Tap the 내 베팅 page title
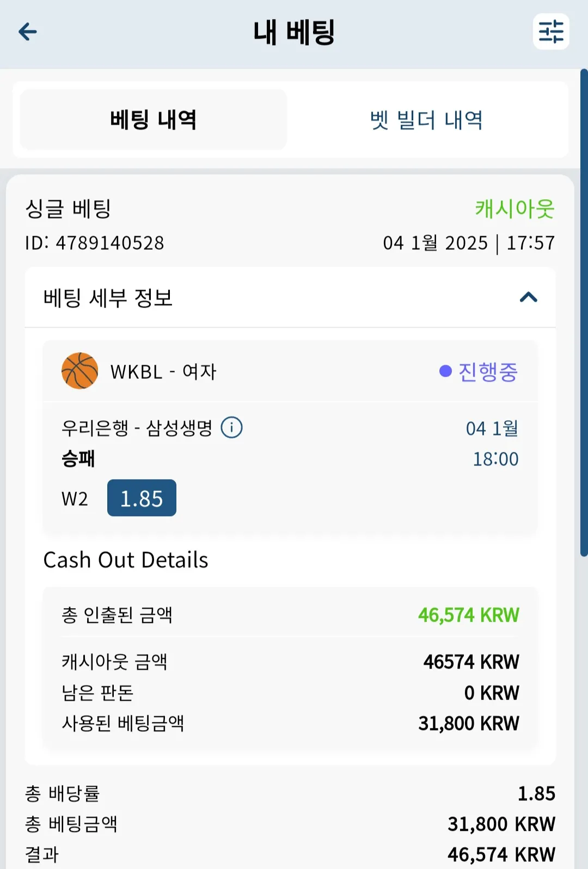The height and width of the screenshot is (869, 588). [x=294, y=32]
